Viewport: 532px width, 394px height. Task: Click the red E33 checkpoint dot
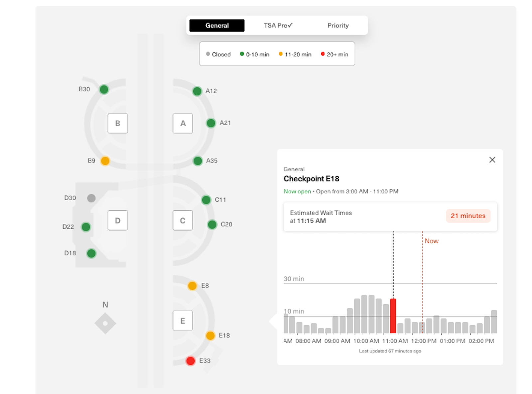191,361
